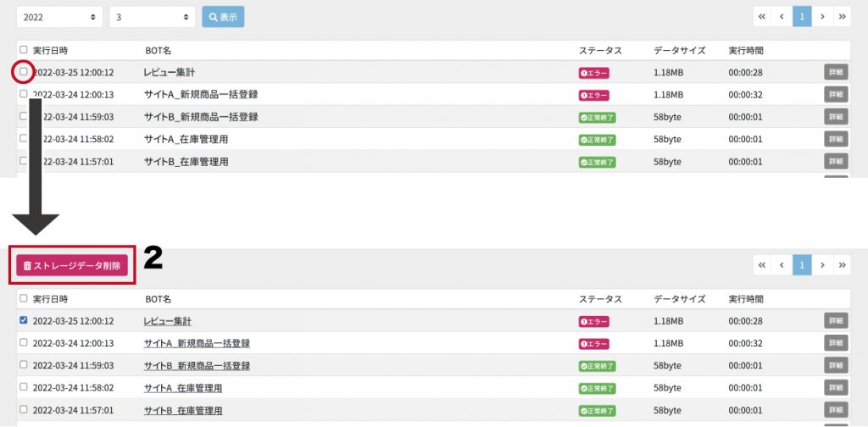868x427 pixels.
Task: Go to last page in bottom pagination
Action: tap(842, 265)
